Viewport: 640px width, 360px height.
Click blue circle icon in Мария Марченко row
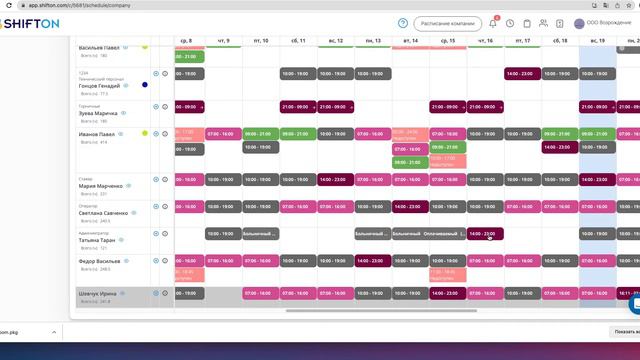(x=156, y=179)
